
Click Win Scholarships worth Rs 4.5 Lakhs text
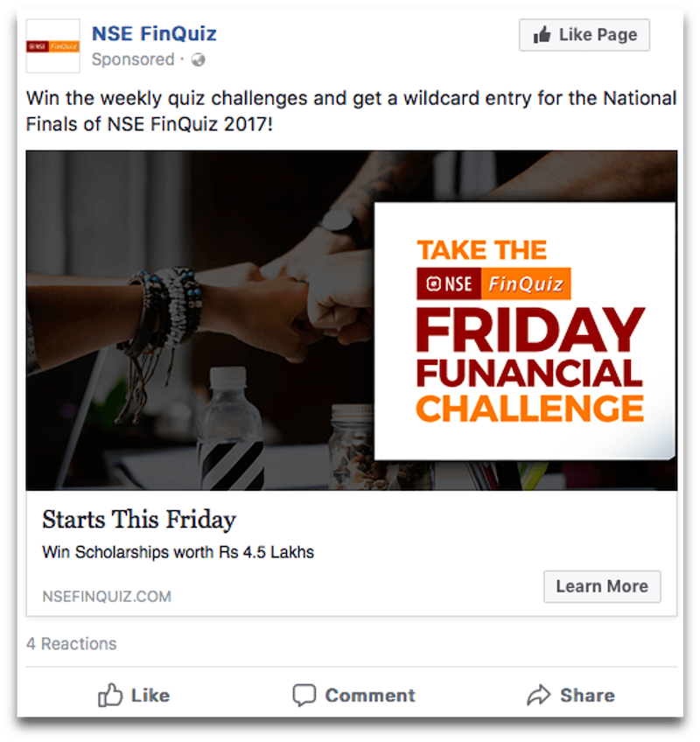[178, 552]
